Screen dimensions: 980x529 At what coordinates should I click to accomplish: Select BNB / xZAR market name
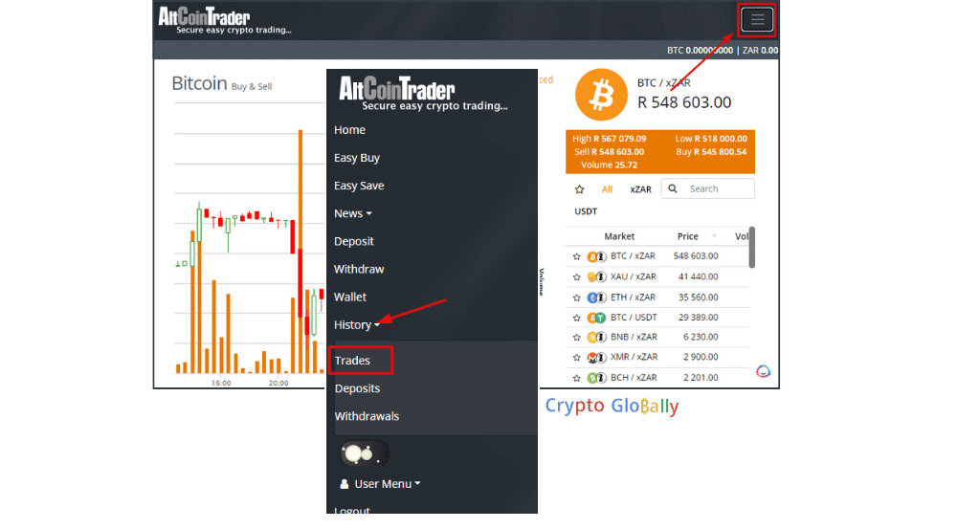pyautogui.click(x=634, y=337)
